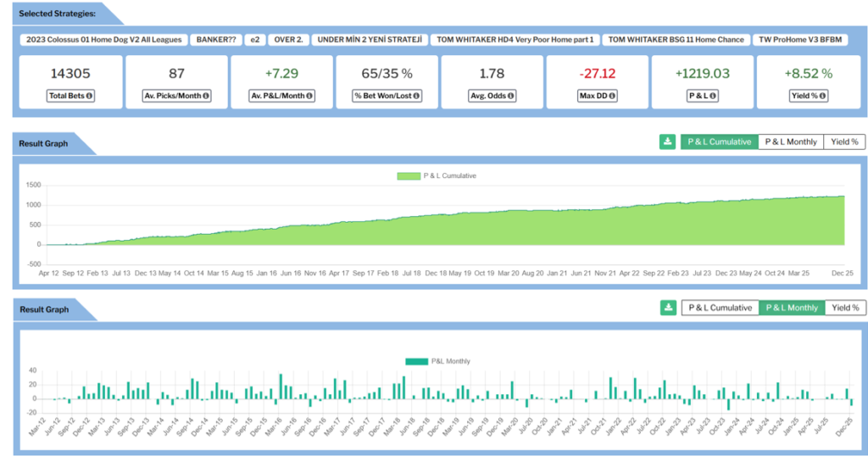This screenshot has height=456, width=868.
Task: Click the info icon on % Bet Won/Lost
Action: click(416, 96)
